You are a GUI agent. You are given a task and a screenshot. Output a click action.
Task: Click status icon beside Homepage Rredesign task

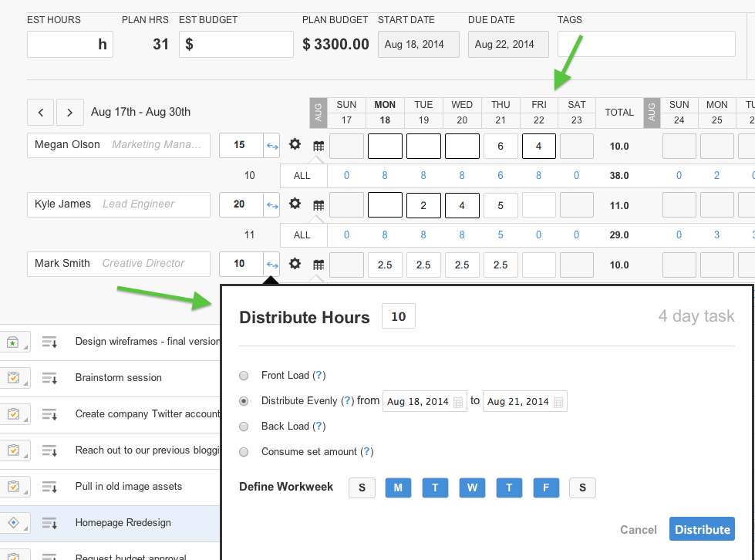coord(13,523)
